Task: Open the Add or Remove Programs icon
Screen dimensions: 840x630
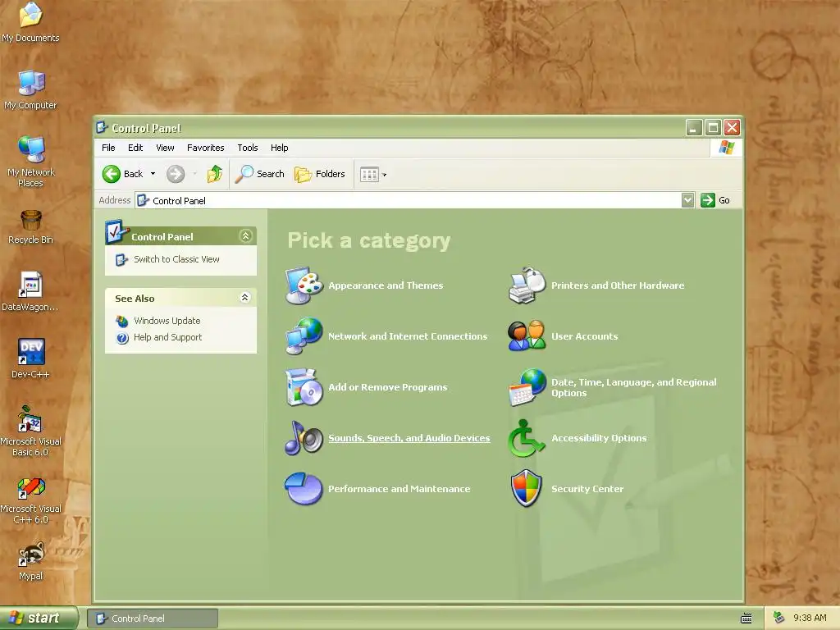Action: click(304, 387)
